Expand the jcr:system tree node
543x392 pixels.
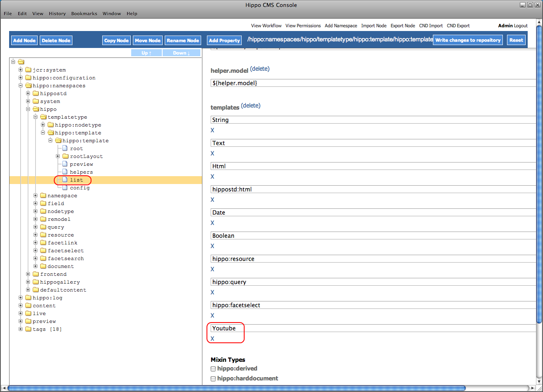click(21, 70)
